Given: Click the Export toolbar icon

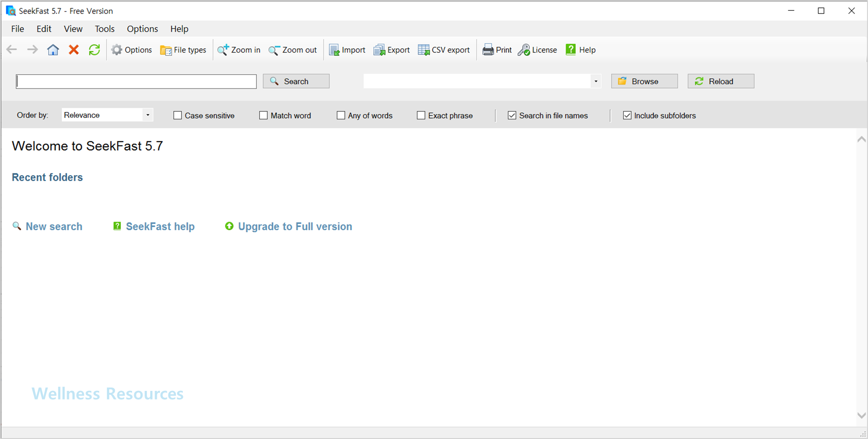Looking at the screenshot, I should pos(392,50).
